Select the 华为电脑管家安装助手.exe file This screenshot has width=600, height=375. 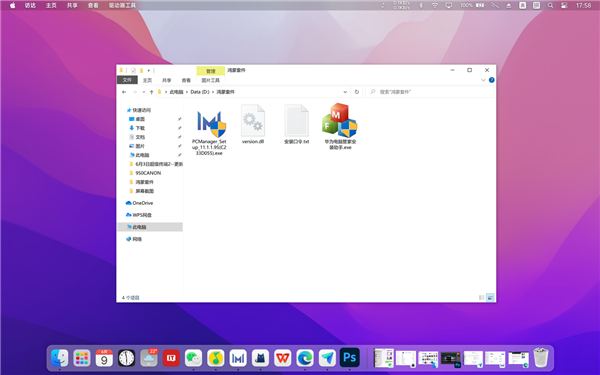click(x=340, y=126)
